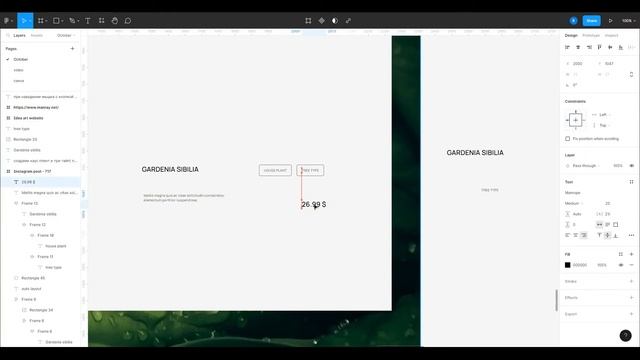Viewport: 640px width, 360px height.
Task: Select the Hand tool
Action: point(115,20)
